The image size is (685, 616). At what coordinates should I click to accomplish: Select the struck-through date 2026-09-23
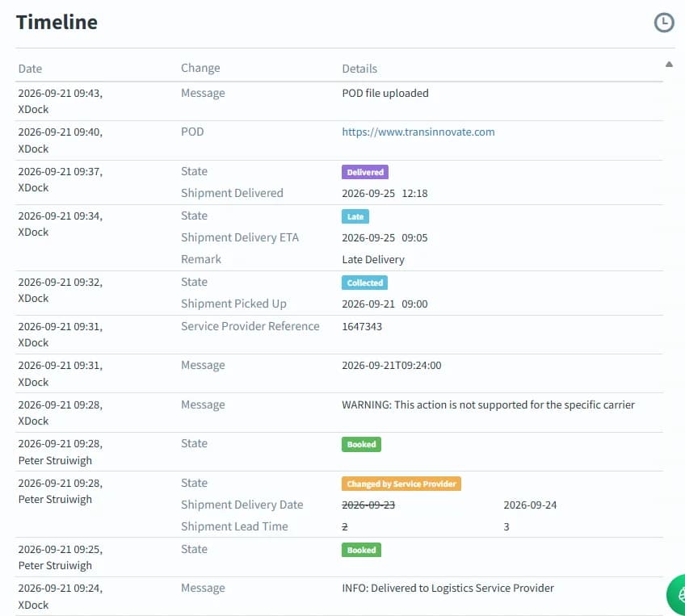click(x=368, y=505)
